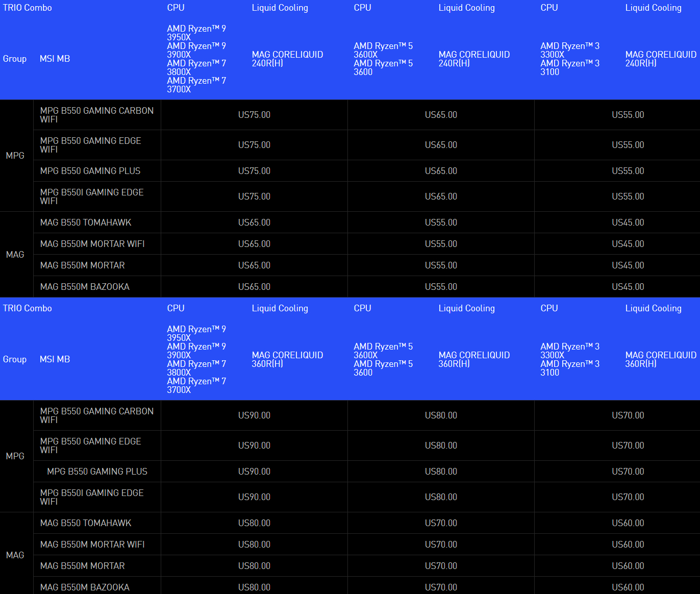The image size is (700, 594).
Task: Select US80.00 in the MAG B550M MORTAR (non-WIFI) row
Action: pos(254,566)
